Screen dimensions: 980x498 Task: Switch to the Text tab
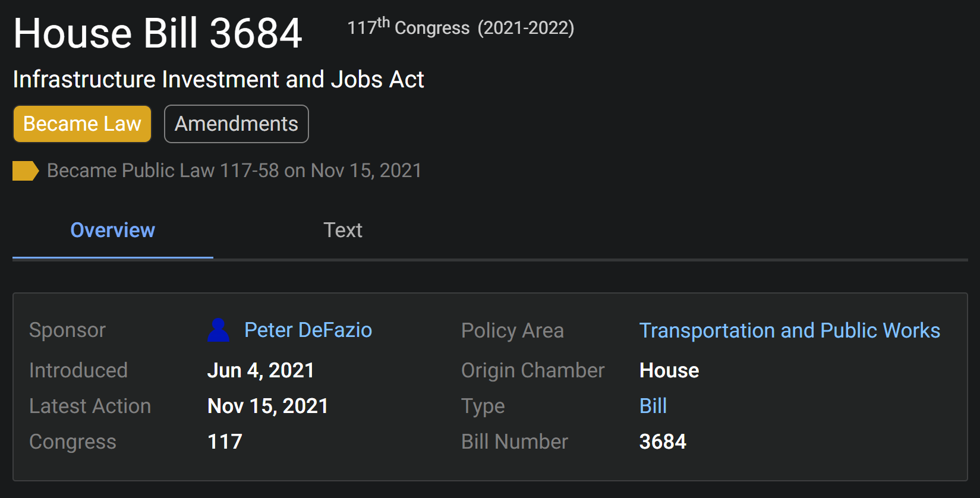tap(342, 230)
